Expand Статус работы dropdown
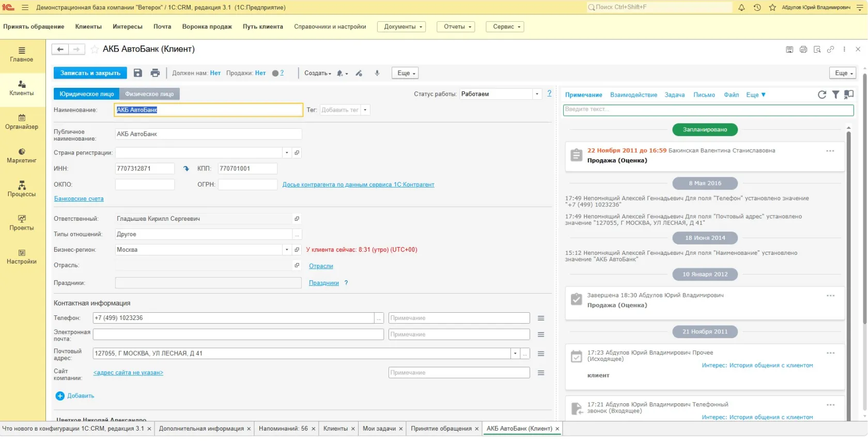Screen dimensions: 868x442 click(537, 94)
